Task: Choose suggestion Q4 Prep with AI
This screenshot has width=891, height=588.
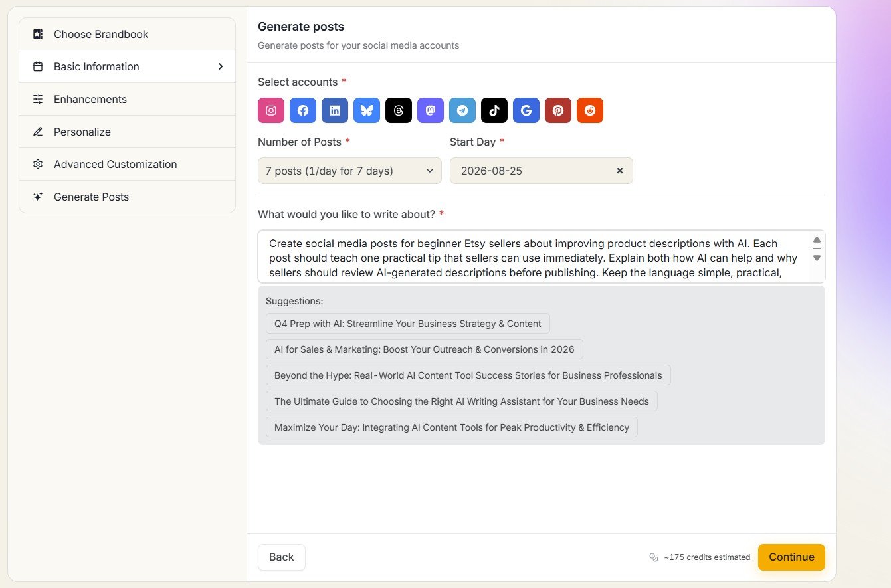Action: (408, 324)
